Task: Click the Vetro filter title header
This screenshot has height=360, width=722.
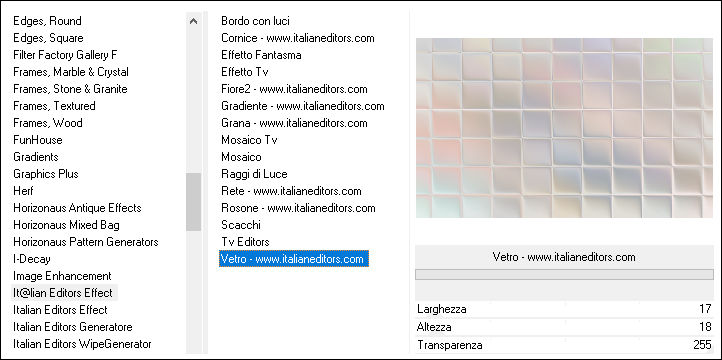Action: point(564,257)
